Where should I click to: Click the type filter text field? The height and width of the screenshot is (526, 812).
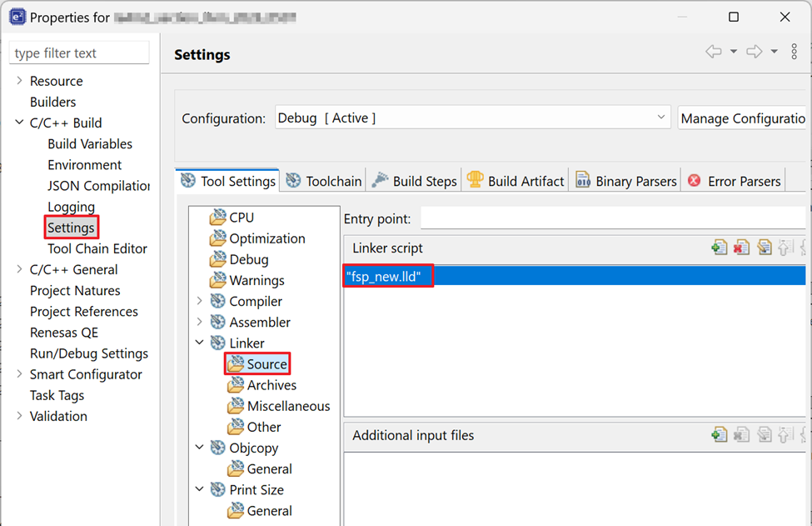pyautogui.click(x=79, y=53)
